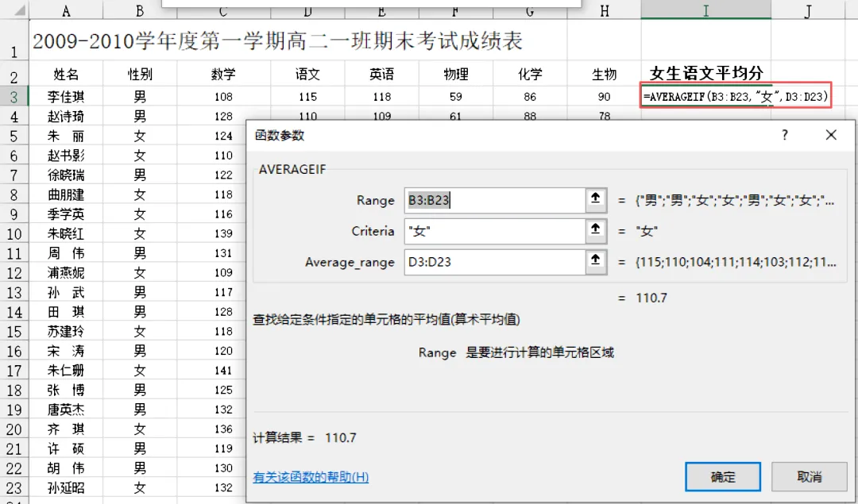
Task: Select column A header
Action: 66,11
